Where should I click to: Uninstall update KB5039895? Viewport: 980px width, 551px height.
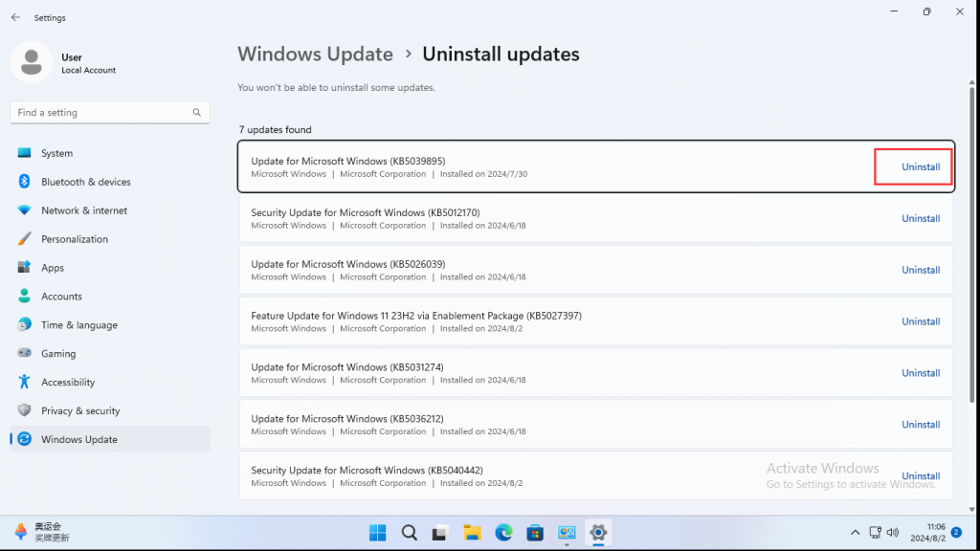pyautogui.click(x=921, y=166)
